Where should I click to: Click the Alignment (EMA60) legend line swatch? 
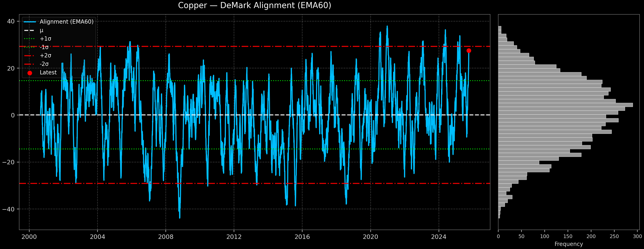(x=30, y=22)
